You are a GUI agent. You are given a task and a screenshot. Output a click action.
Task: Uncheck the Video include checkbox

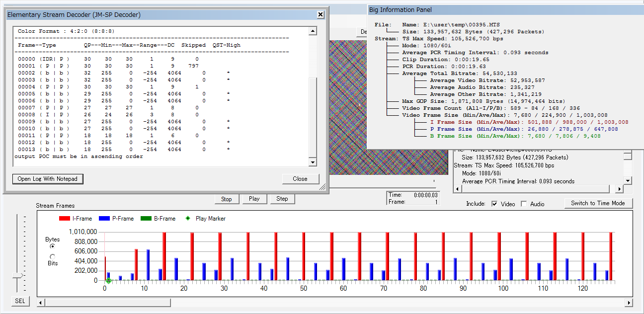click(494, 204)
